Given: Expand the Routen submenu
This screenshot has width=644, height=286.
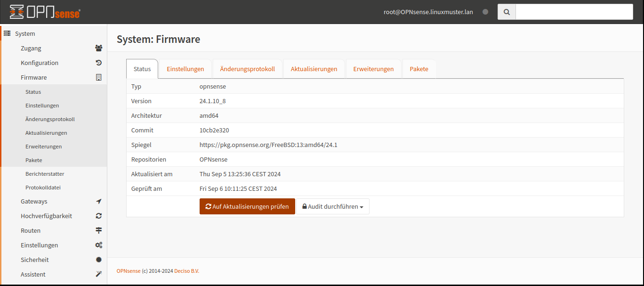Looking at the screenshot, I should click(x=54, y=230).
